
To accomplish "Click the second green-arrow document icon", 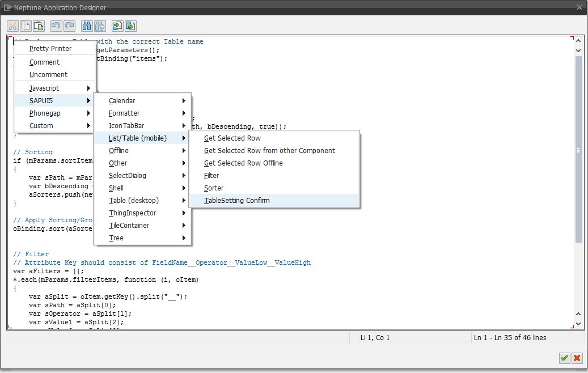I will click(130, 26).
